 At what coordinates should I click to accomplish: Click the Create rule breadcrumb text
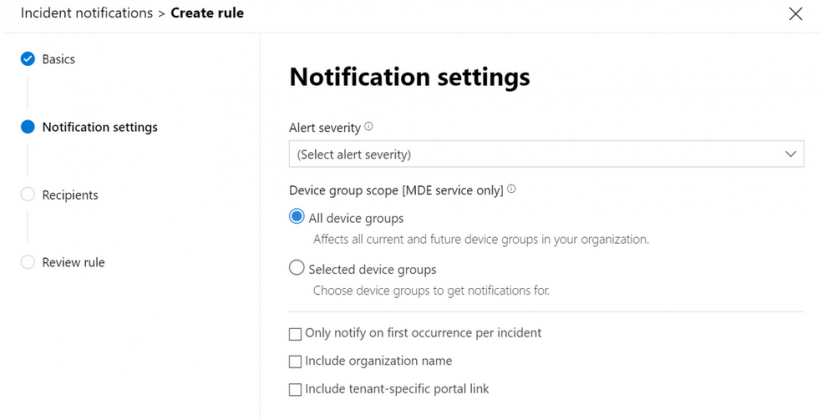click(207, 13)
